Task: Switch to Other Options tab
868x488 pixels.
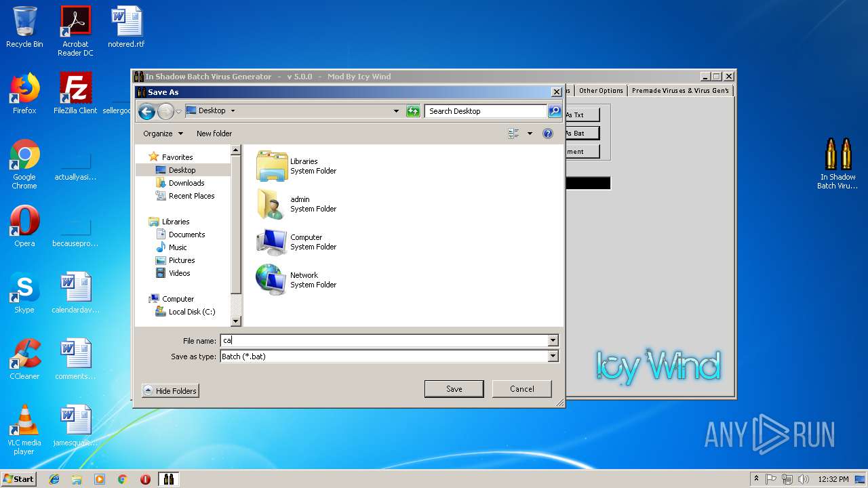Action: 601,91
